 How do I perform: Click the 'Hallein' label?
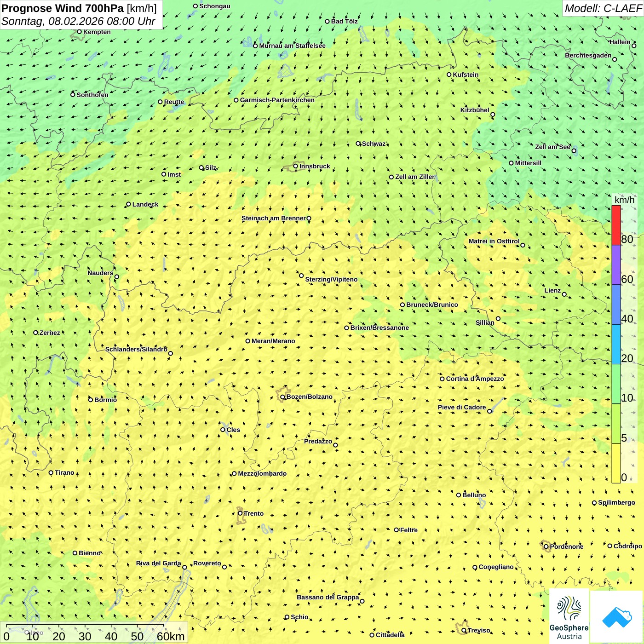[x=620, y=42]
